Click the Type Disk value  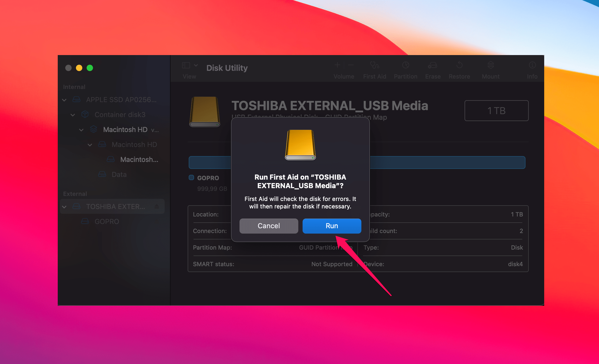(x=517, y=247)
